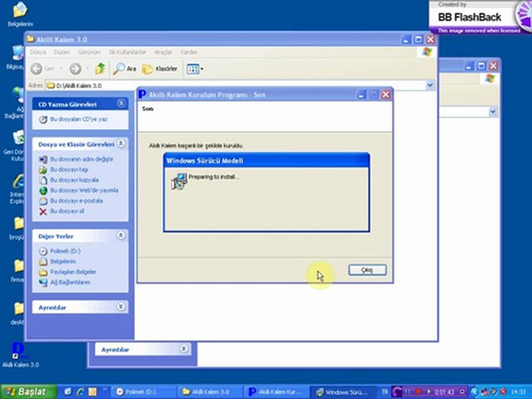Viewport: 532px width, 399px height.
Task: Click the Forward arrow toolbar button
Action: [75, 69]
